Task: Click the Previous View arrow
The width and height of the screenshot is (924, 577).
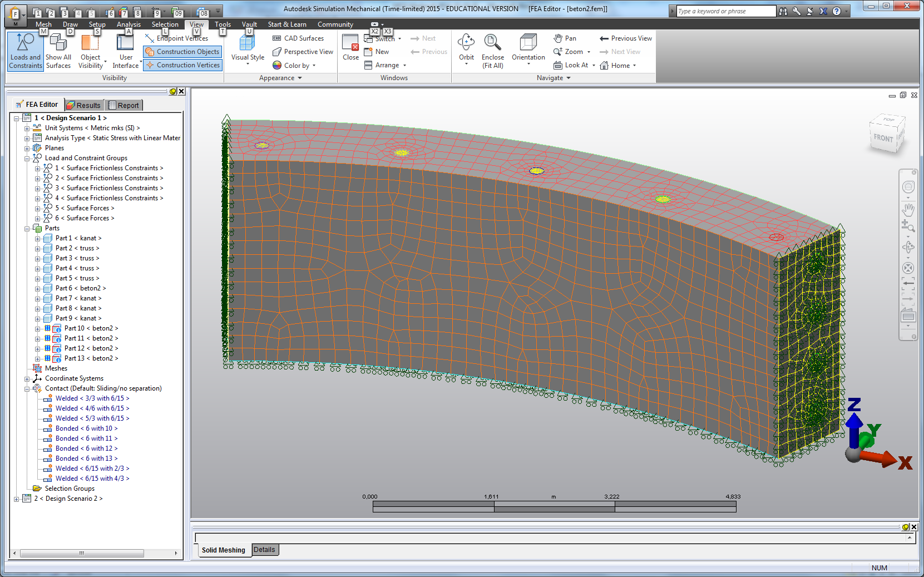Action: pyautogui.click(x=604, y=38)
